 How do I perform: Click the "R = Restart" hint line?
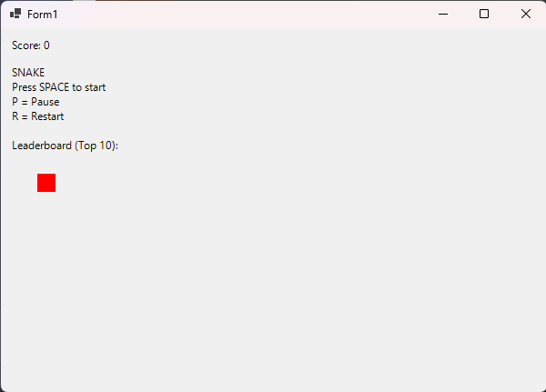tap(37, 116)
